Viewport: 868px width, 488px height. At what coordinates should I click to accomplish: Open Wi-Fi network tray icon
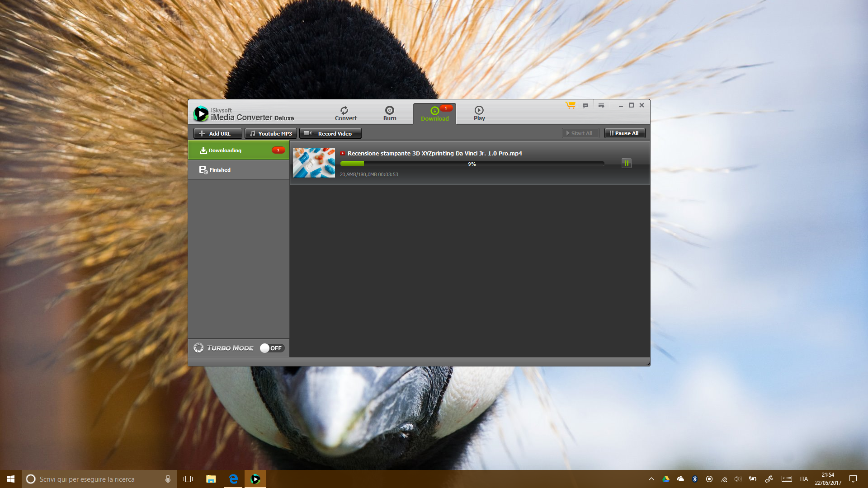[x=724, y=479]
